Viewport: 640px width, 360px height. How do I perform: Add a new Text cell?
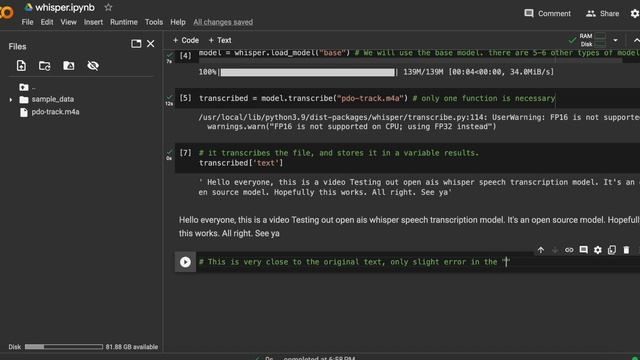(x=220, y=40)
